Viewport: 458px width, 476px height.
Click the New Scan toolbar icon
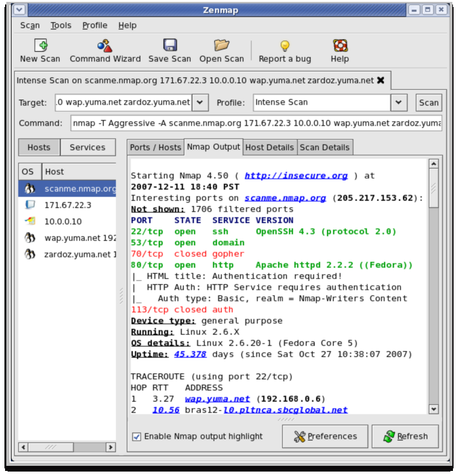point(41,46)
